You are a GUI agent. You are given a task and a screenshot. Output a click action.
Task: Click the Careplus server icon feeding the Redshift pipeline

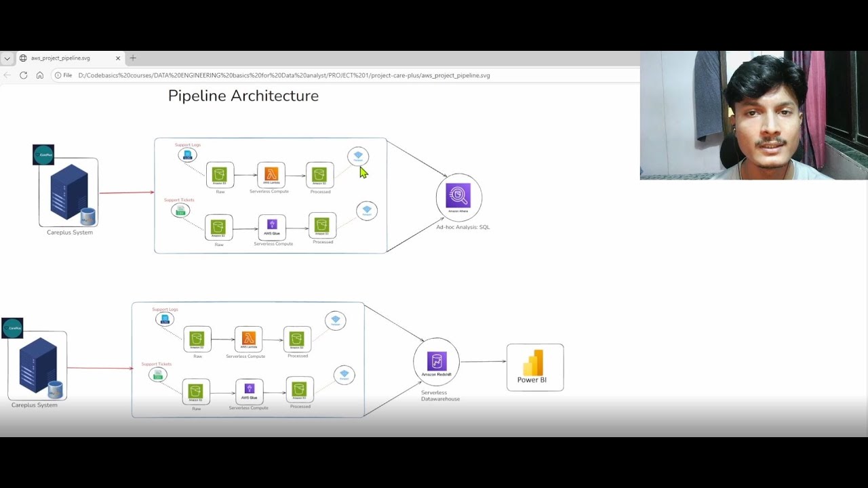[x=37, y=366]
